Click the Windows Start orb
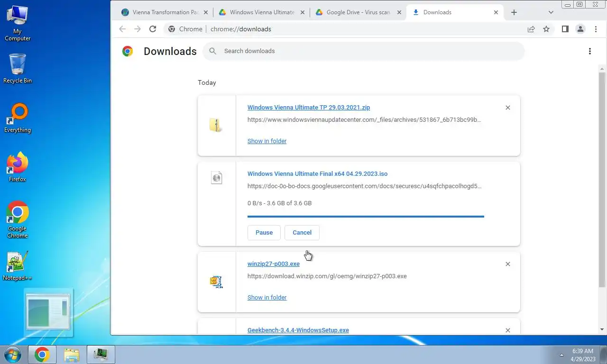Screen dimensions: 607x364 (12, 355)
